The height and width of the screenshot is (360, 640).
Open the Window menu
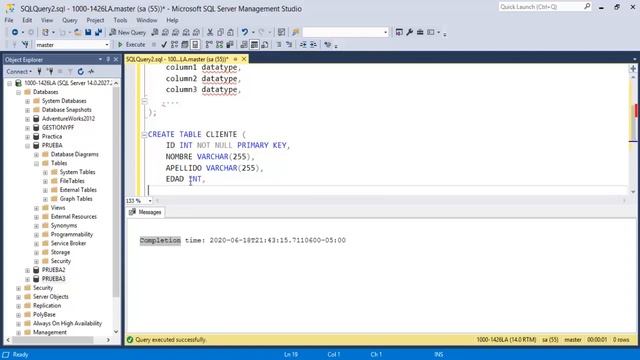(147, 20)
